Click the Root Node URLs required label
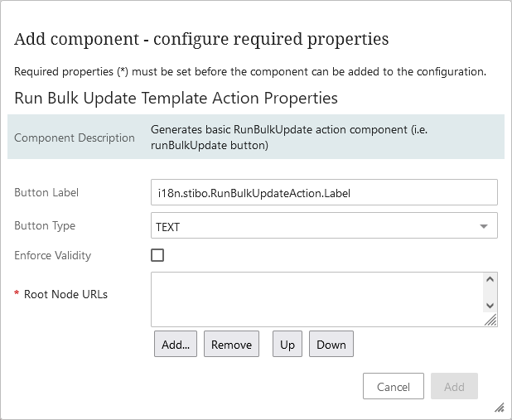Image resolution: width=512 pixels, height=420 pixels. click(65, 294)
